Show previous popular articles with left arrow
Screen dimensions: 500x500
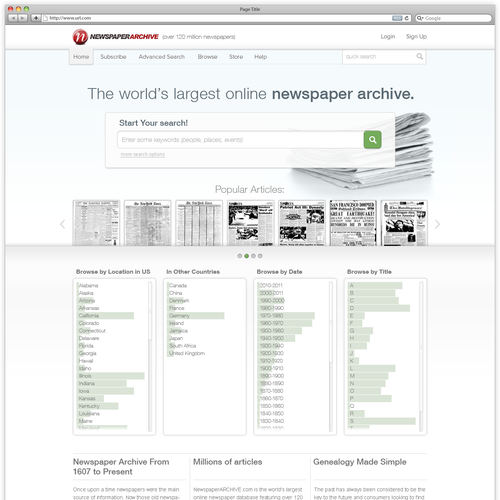click(62, 224)
